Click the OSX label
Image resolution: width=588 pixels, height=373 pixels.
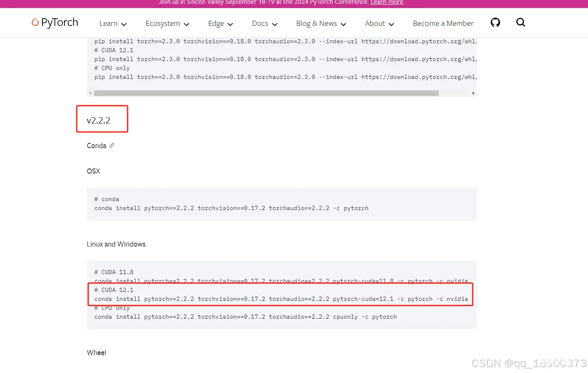93,171
